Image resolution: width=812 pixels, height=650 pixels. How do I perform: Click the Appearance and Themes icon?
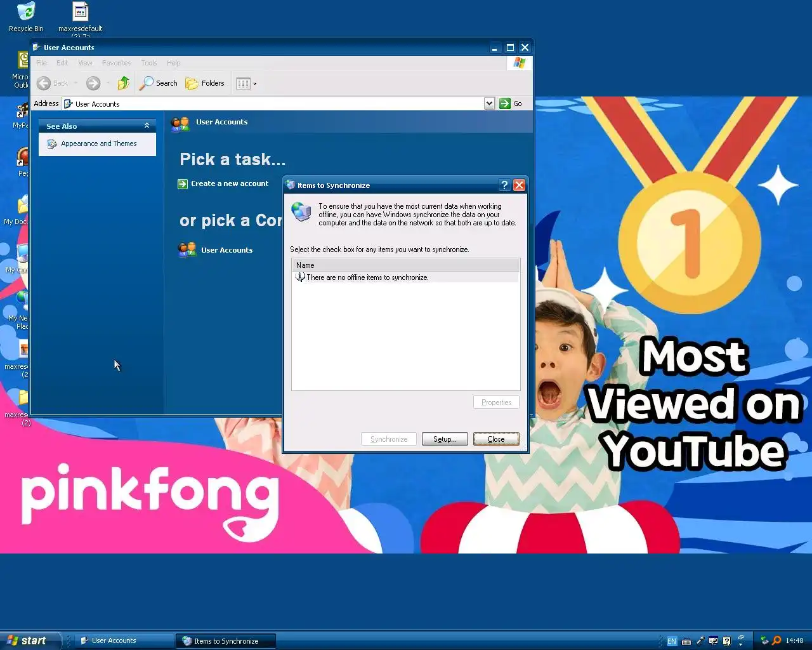pyautogui.click(x=52, y=144)
